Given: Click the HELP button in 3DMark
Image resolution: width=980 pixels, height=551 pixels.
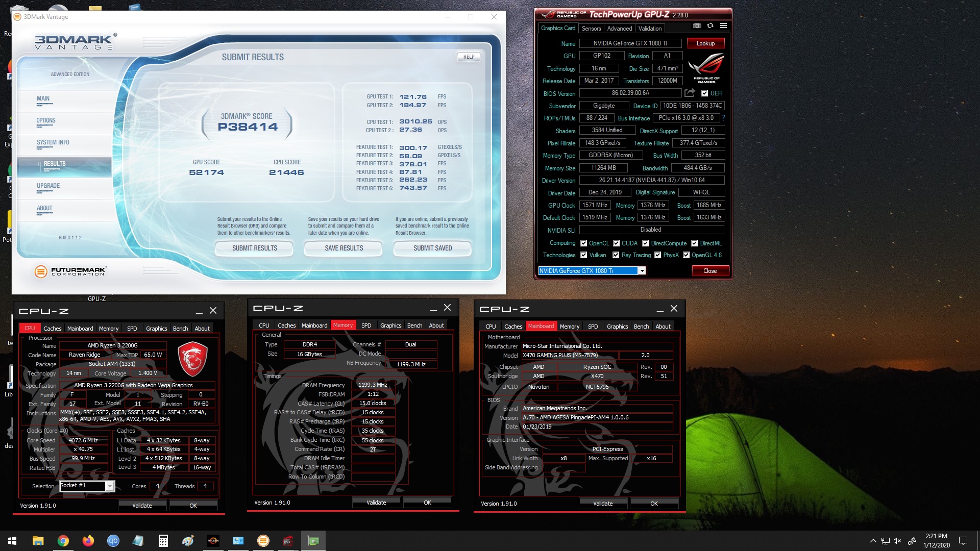Looking at the screenshot, I should 469,57.
